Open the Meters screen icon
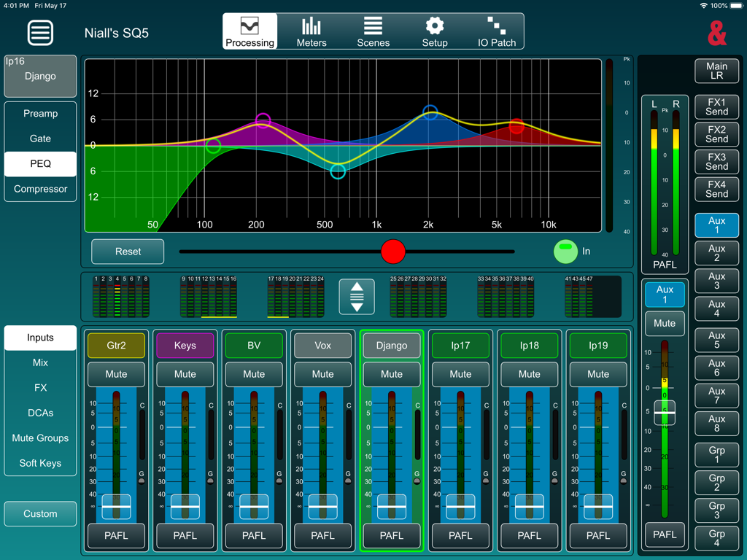Image resolution: width=747 pixels, height=560 pixels. pos(311,31)
